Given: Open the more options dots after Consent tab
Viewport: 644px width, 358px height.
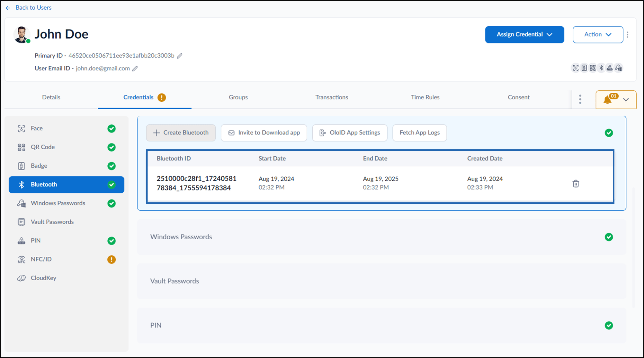Looking at the screenshot, I should 580,99.
